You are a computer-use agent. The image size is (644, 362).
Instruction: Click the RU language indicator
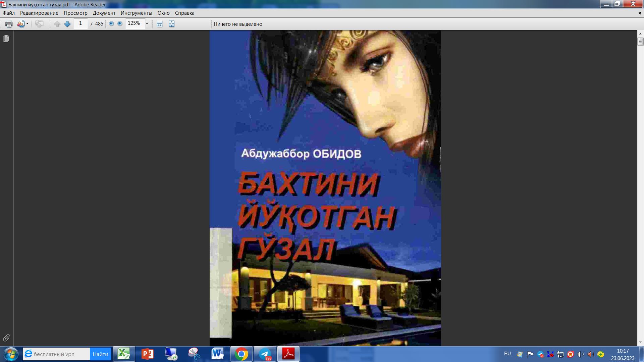point(507,354)
